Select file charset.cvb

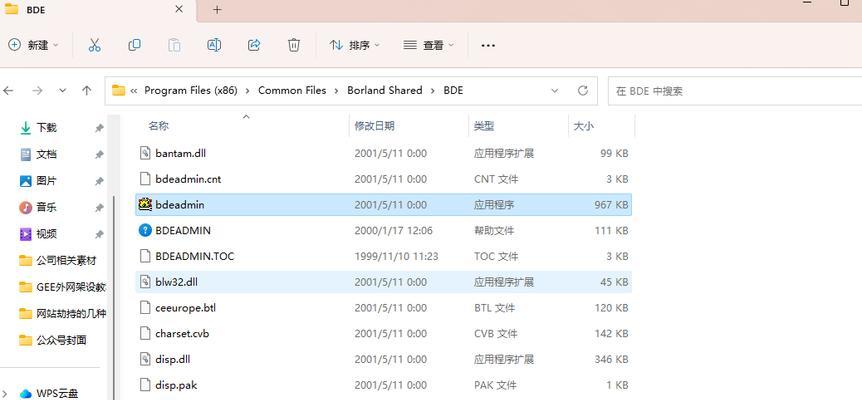coord(383,334)
